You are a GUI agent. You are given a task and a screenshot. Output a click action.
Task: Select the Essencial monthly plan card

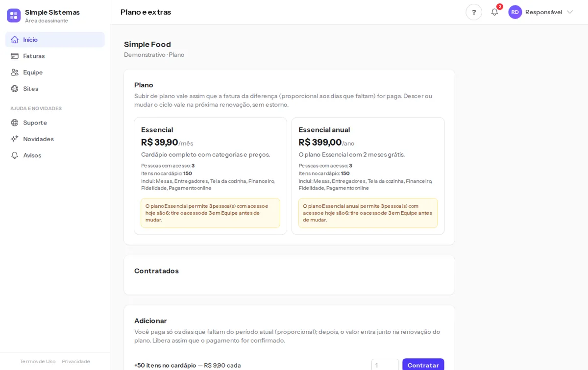[x=211, y=176]
